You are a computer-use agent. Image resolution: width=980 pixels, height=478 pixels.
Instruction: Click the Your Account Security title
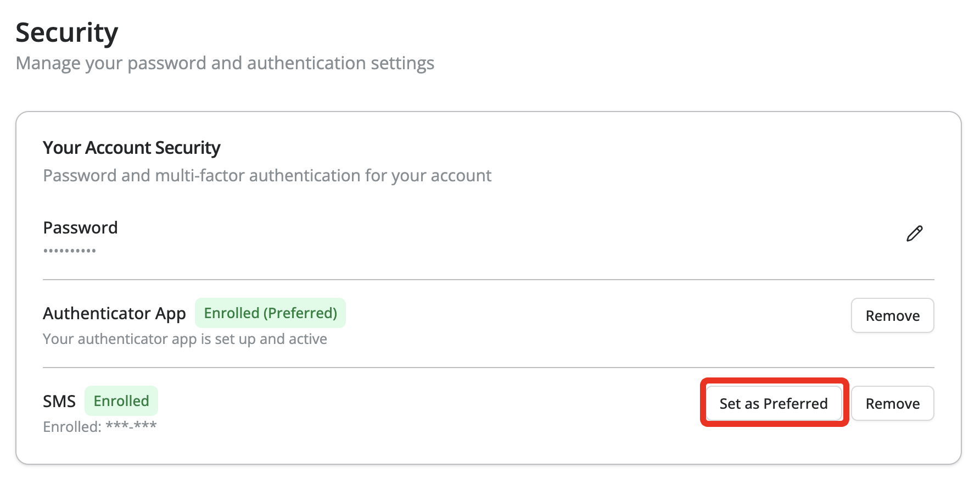click(x=131, y=147)
